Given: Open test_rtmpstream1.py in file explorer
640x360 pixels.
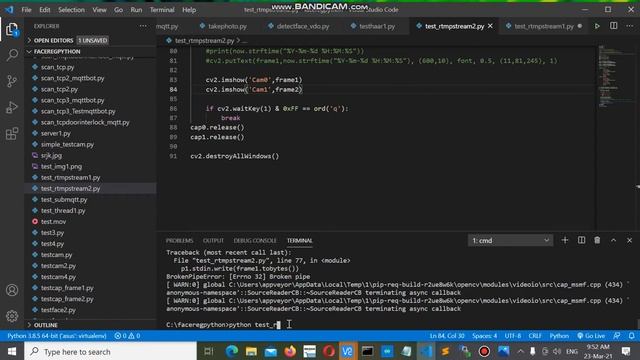Looking at the screenshot, I should click(x=70, y=178).
